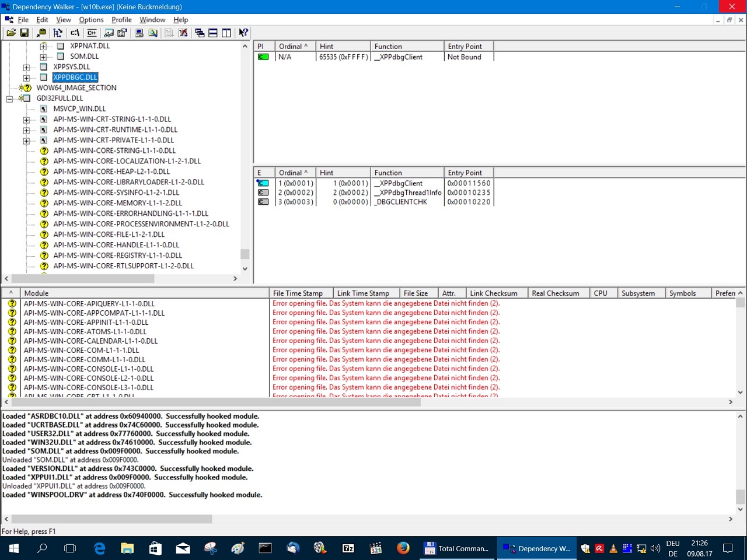Expand API-MS-WIN-CRT-PRIVATE-L1-1-0.DLL node
Screen dimensions: 747x560
tap(26, 141)
